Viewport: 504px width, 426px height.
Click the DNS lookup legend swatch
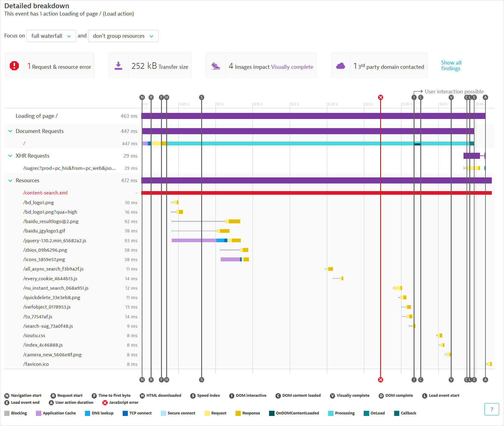pyautogui.click(x=87, y=413)
